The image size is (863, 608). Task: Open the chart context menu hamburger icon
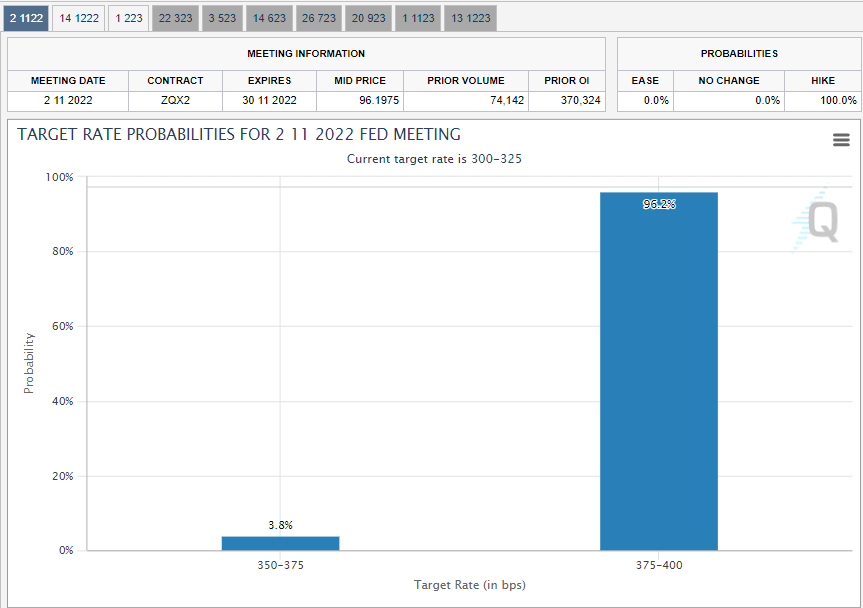841,140
